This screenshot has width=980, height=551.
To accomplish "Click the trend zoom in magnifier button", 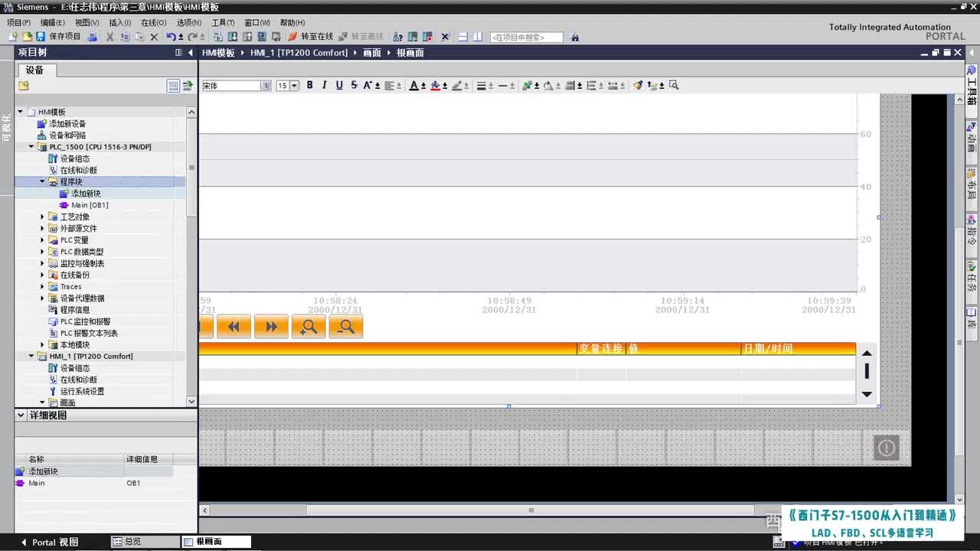I will click(x=309, y=327).
